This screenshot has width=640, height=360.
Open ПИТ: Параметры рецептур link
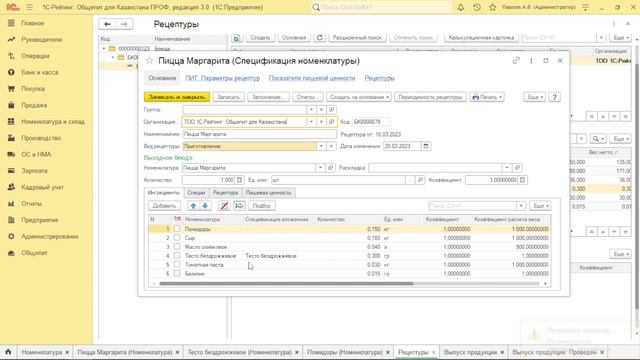click(222, 78)
